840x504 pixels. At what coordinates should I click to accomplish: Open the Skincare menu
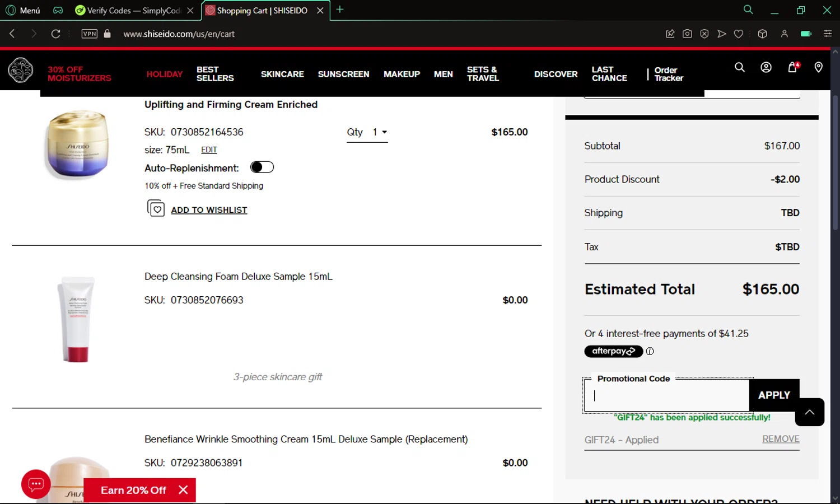(282, 74)
